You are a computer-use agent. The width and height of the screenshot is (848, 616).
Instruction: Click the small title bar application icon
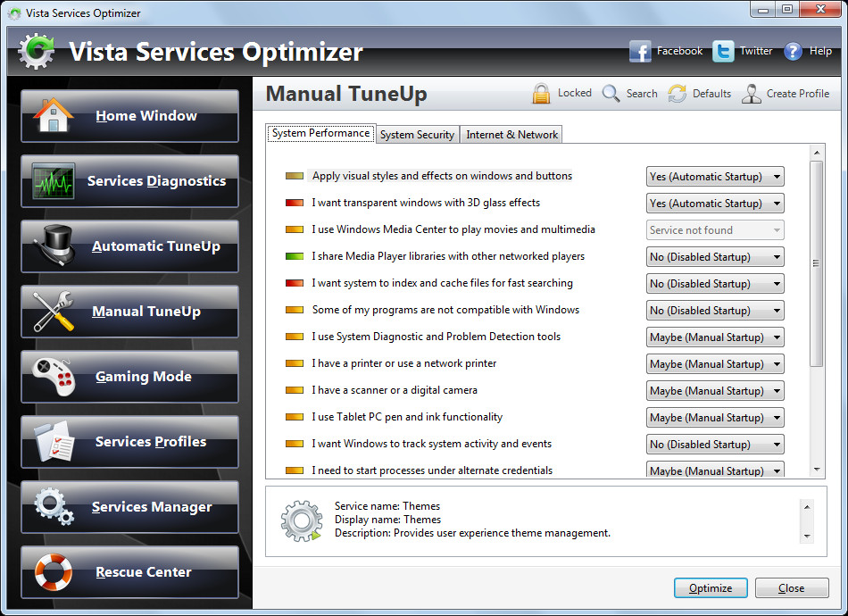(14, 13)
